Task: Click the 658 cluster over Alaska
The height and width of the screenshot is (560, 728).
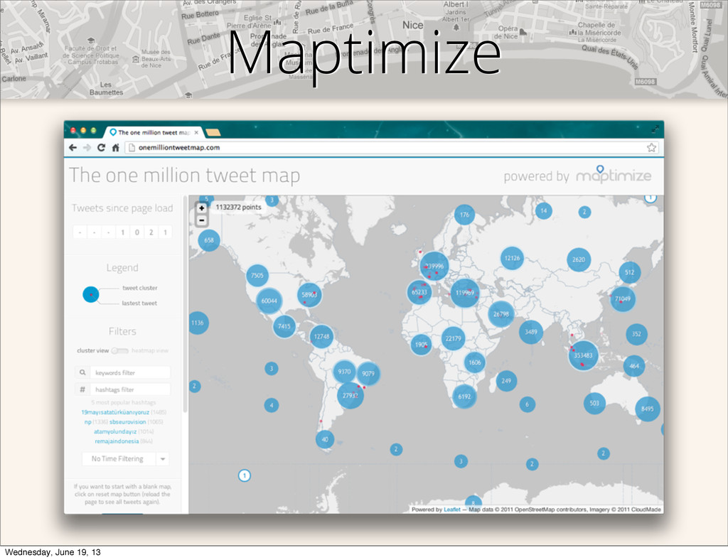Action: coord(209,240)
